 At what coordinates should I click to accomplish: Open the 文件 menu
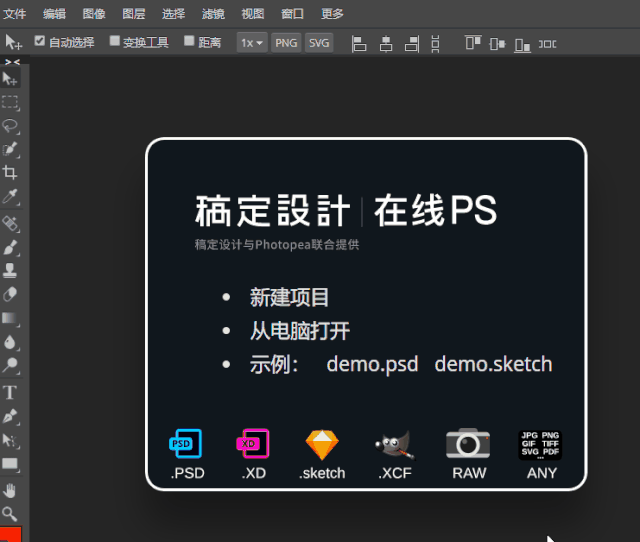coord(15,14)
